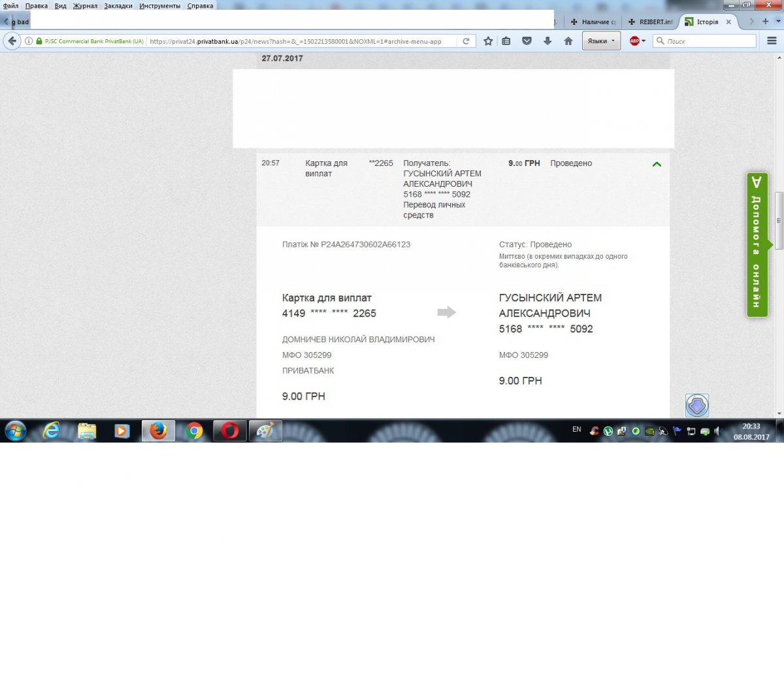Open the Инструменты menu
This screenshot has height=680, width=784.
click(x=160, y=6)
